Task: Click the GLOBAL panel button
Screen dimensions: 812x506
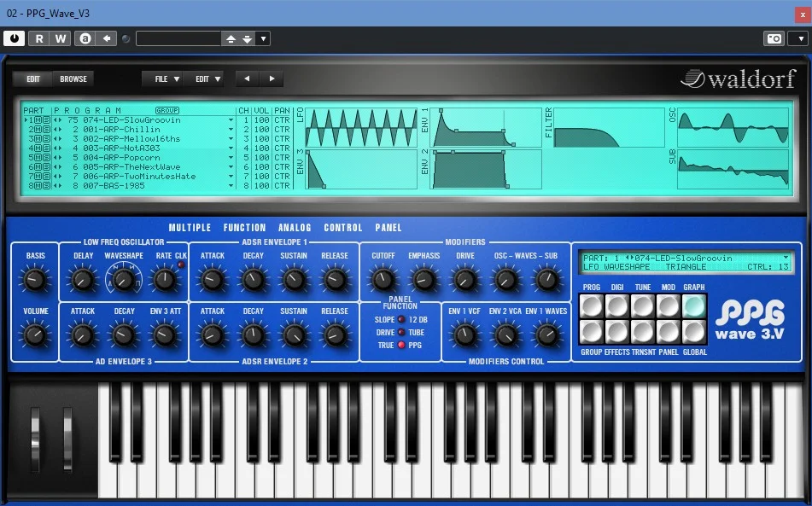Action: coord(694,332)
